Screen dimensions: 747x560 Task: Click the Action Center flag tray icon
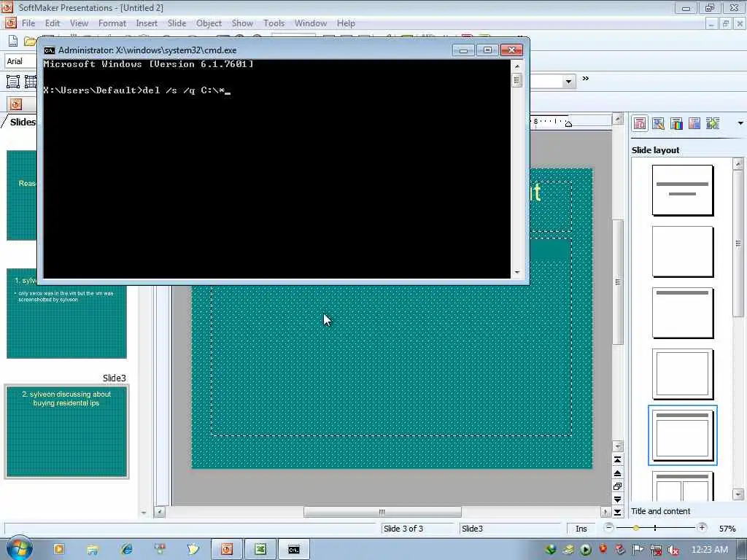[x=638, y=550]
